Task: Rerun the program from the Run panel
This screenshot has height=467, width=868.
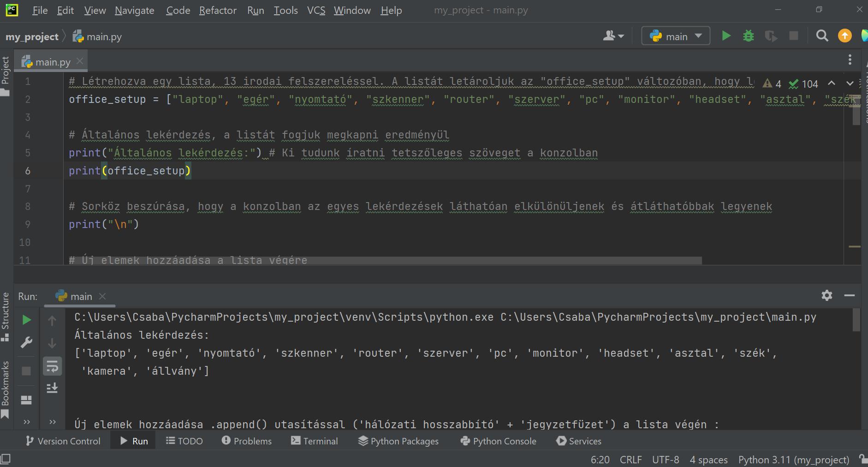Action: 26,319
